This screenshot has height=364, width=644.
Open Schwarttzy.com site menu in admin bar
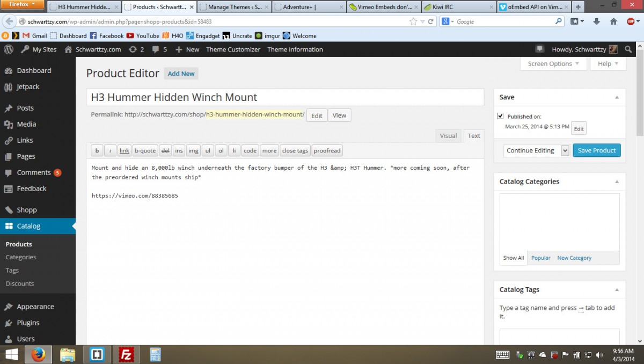92,49
